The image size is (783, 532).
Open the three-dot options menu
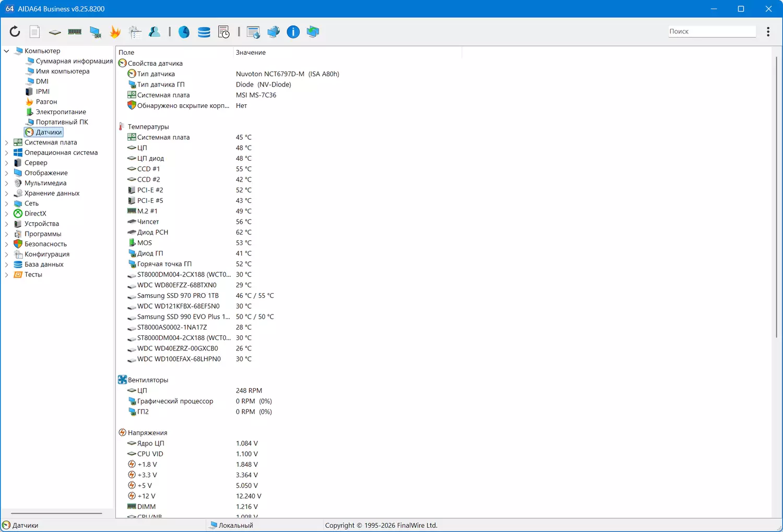pyautogui.click(x=768, y=32)
